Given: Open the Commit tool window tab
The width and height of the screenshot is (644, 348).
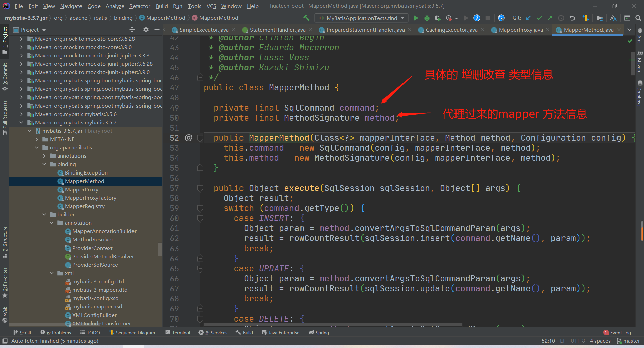Looking at the screenshot, I should (5, 77).
